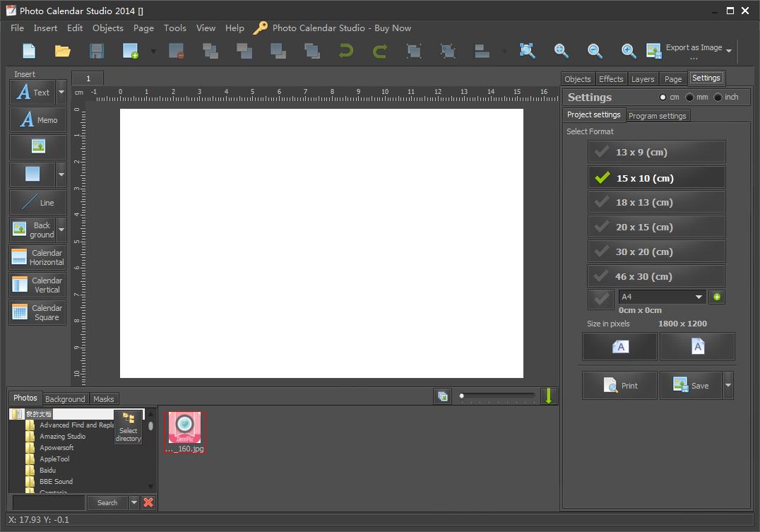Click the New document icon in toolbar
Screen dimensions: 760x532
[29, 51]
